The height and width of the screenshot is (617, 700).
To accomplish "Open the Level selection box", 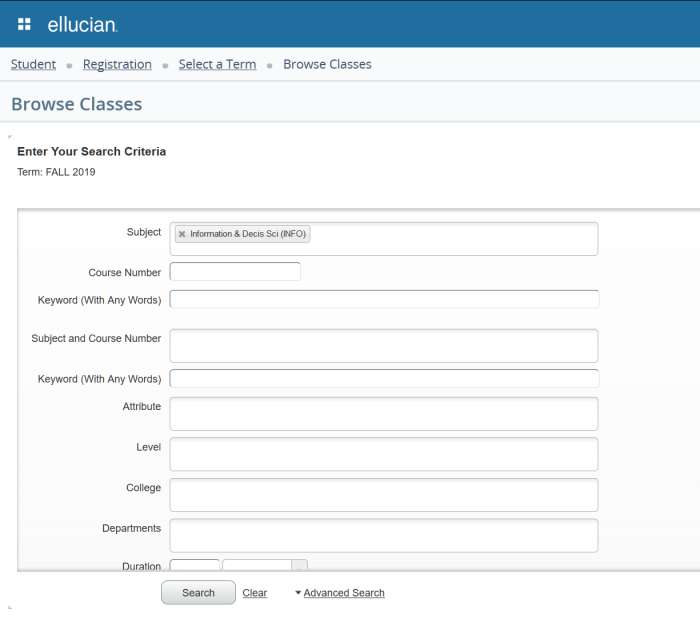I will (x=384, y=454).
